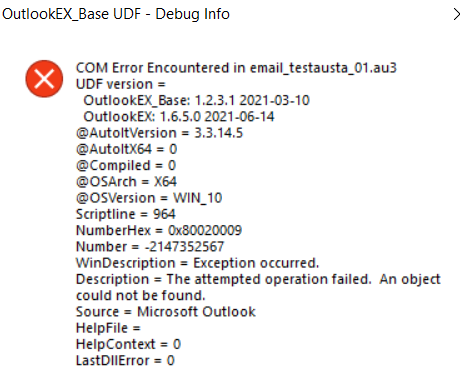Select the @AutoItVersion 3.3.14.5 line
Image resolution: width=460 pixels, height=377 pixels.
pyautogui.click(x=160, y=133)
